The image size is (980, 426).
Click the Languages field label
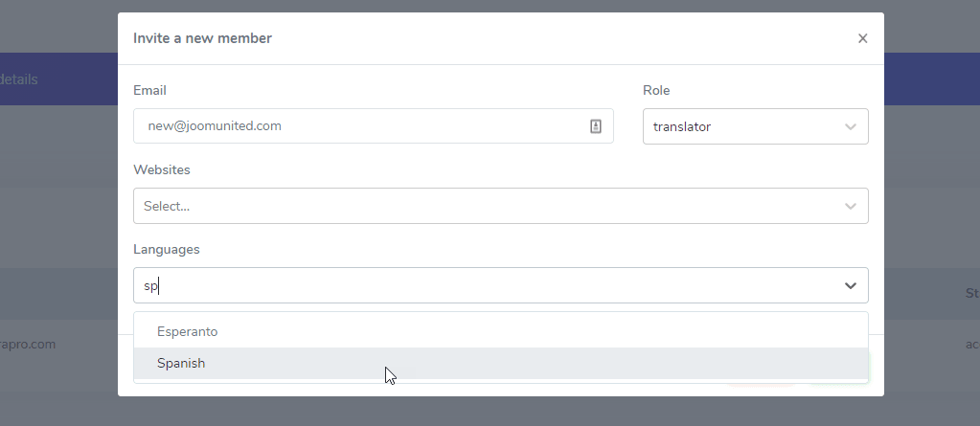coord(167,249)
